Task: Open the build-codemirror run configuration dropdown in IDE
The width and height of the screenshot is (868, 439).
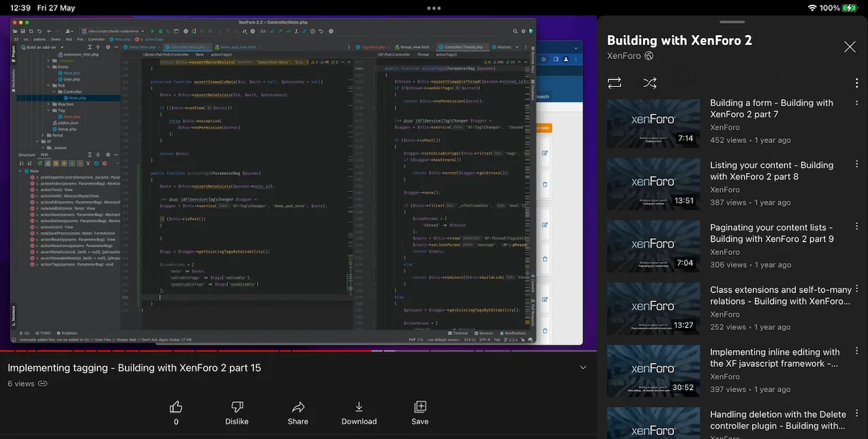Action: [113, 31]
